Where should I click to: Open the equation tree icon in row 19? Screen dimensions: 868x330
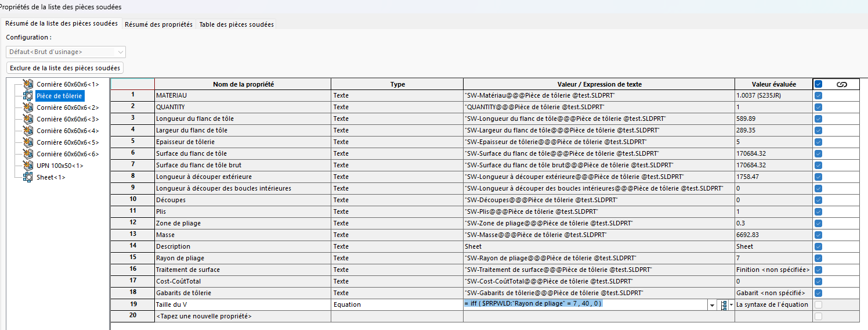pos(722,305)
